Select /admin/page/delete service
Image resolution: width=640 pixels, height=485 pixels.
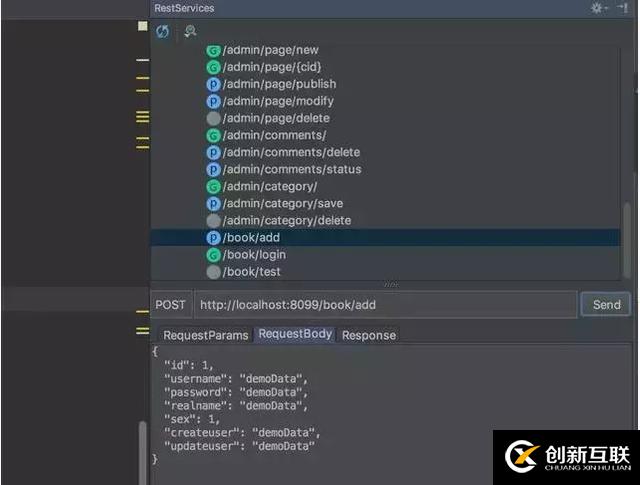276,118
